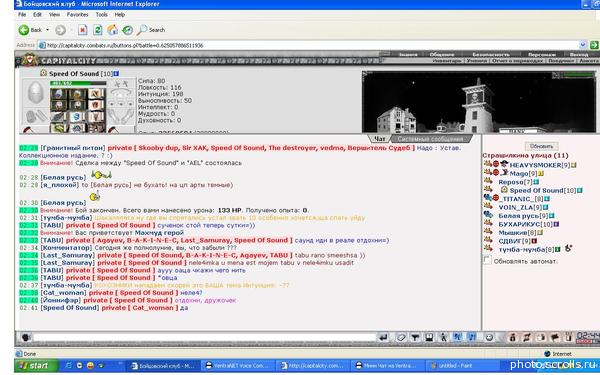Click the eraser icon in the chat toolbar
Viewport: 600px width, 375px height.
coord(401,337)
